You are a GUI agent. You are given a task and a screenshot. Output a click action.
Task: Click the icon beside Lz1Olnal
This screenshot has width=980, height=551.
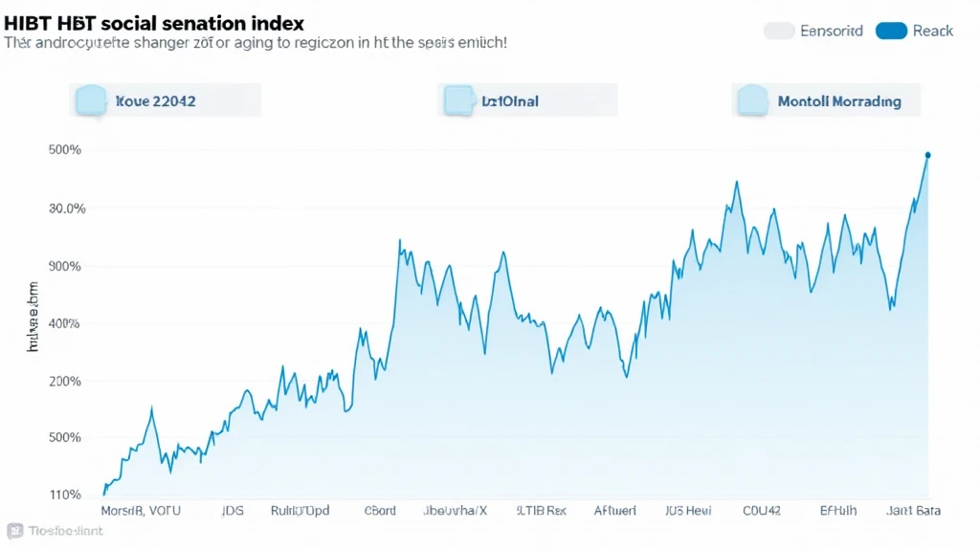click(x=458, y=99)
